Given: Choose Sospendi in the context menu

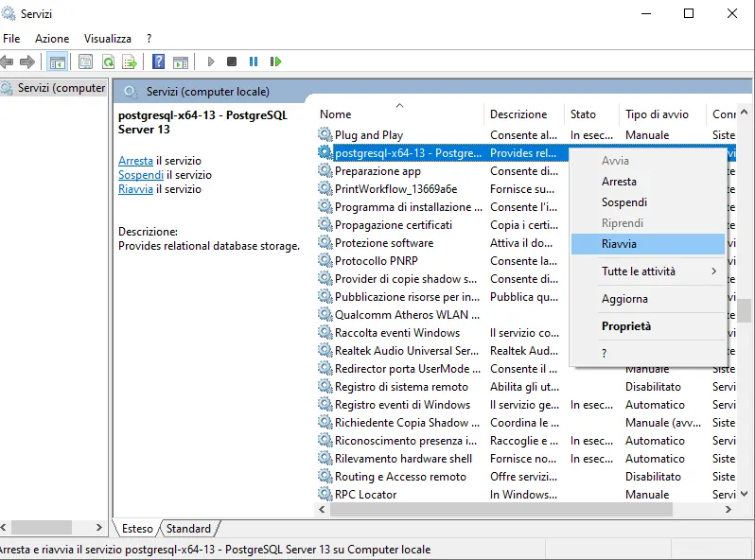Looking at the screenshot, I should click(648, 202).
